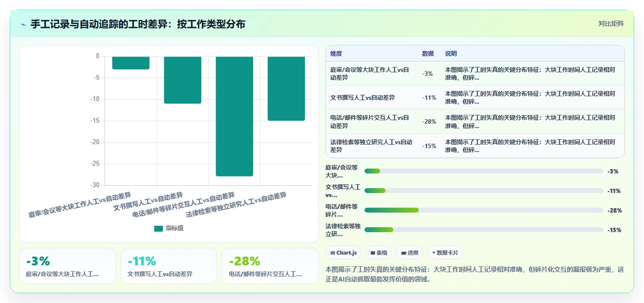The width and height of the screenshot is (644, 303).
Task: Click the x-axis label 庭审/会议等大块工作人工vs自动差异
Action: pyautogui.click(x=80, y=205)
